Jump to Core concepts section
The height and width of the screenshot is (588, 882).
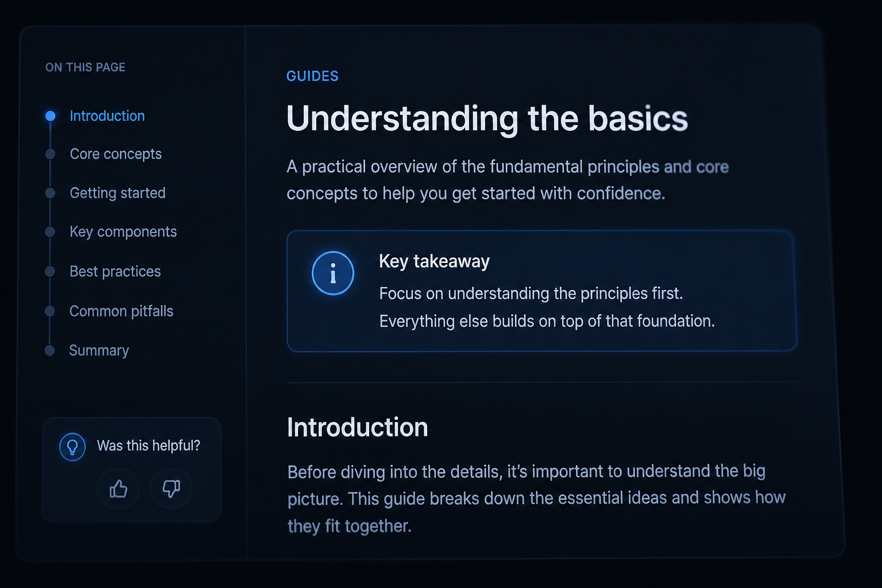pyautogui.click(x=115, y=154)
